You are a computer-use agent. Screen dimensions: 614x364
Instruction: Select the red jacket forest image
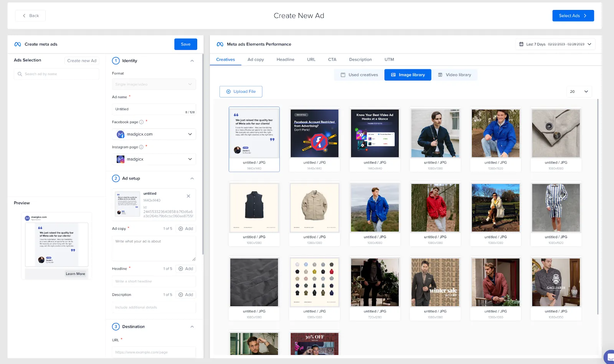435,208
